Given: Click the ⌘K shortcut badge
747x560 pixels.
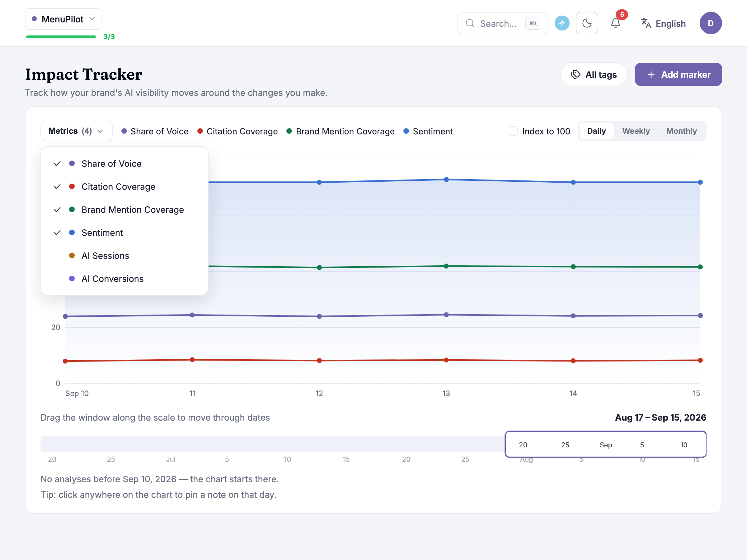Looking at the screenshot, I should pos(533,23).
